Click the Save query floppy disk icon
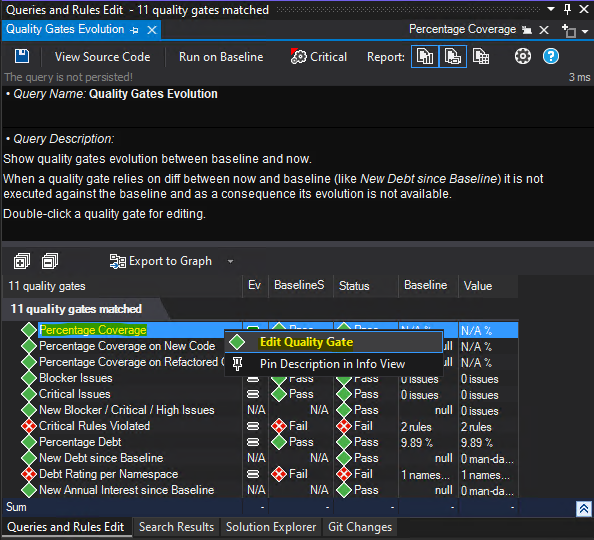The width and height of the screenshot is (594, 540). pos(22,56)
